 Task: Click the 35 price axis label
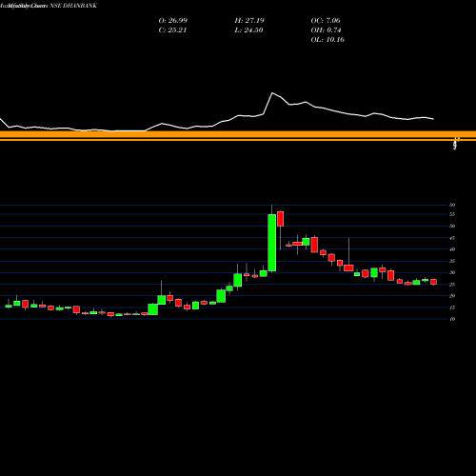(452, 261)
